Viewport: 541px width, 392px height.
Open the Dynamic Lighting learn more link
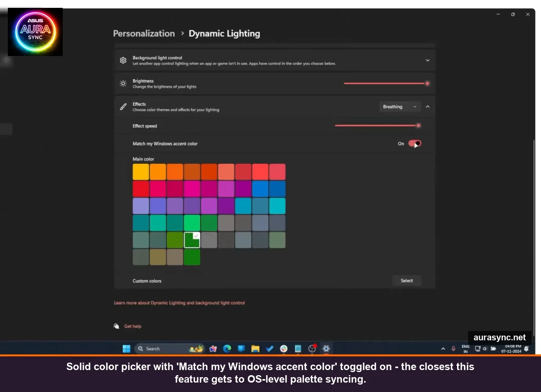pos(179,302)
